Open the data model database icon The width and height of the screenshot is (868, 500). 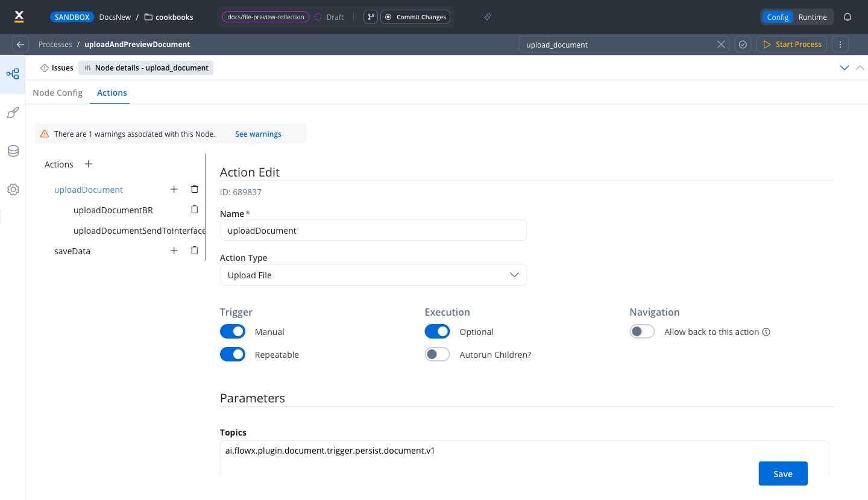(13, 151)
